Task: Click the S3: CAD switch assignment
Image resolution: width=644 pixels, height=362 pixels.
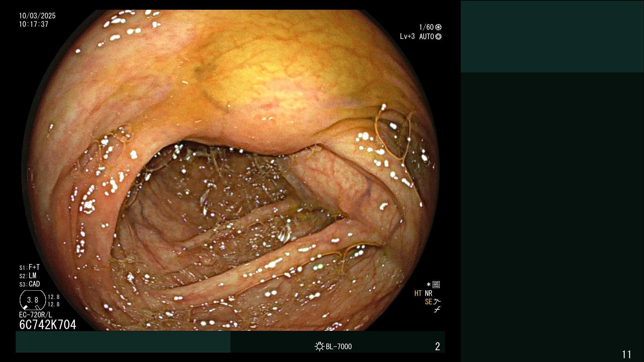Action: pos(30,284)
